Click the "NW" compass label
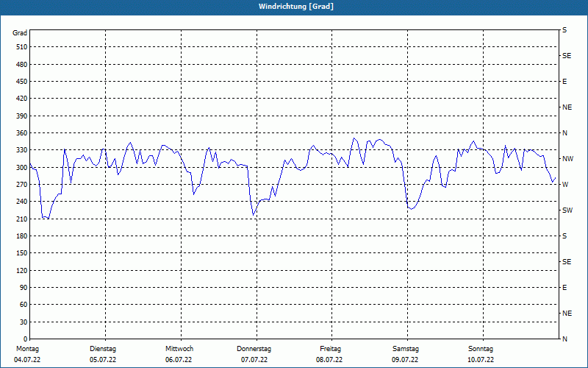588x368 pixels. tap(568, 159)
